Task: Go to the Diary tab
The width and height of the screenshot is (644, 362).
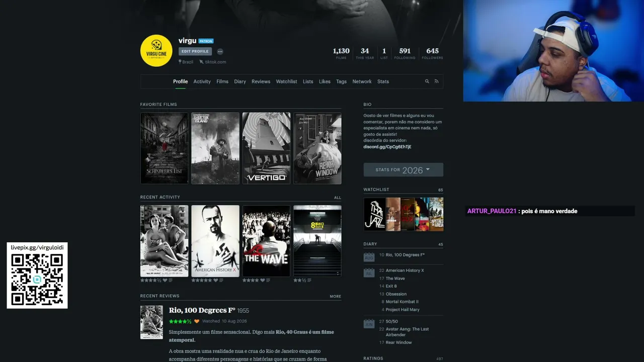Action: coord(240,81)
